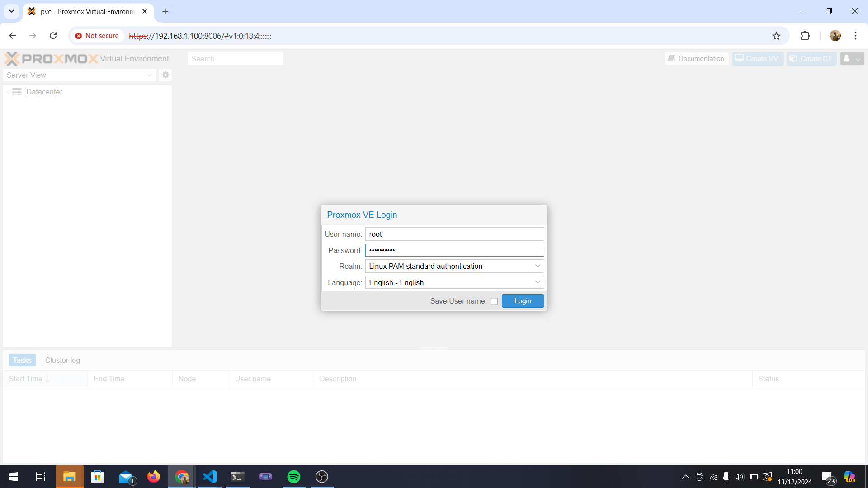Show hidden system tray icons
This screenshot has width=868, height=488.
[685, 477]
